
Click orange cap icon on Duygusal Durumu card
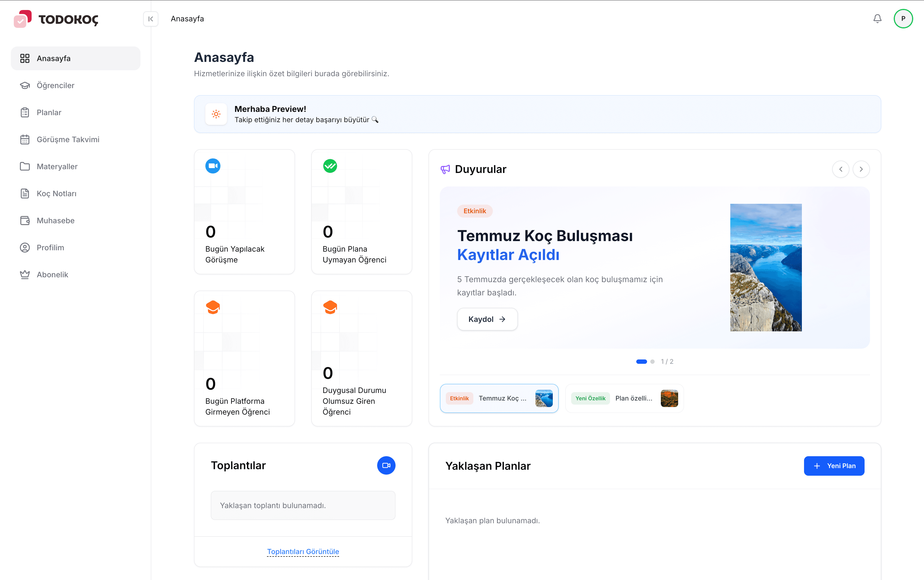coord(330,307)
